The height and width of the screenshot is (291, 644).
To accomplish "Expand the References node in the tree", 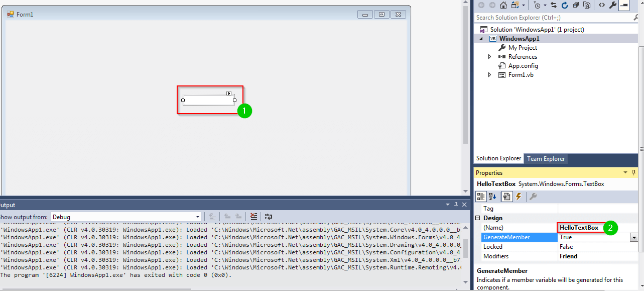I will click(490, 57).
